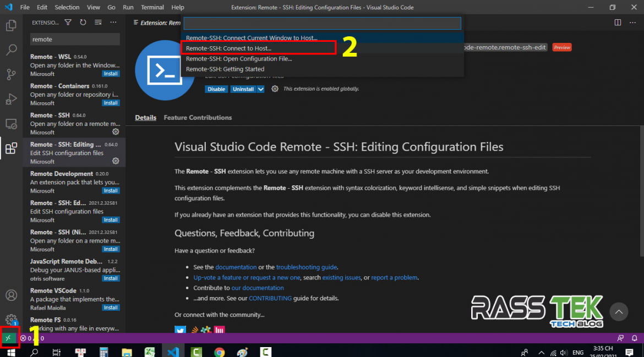644x357 pixels.
Task: Open the troubleshooting guide link
Action: 308,267
